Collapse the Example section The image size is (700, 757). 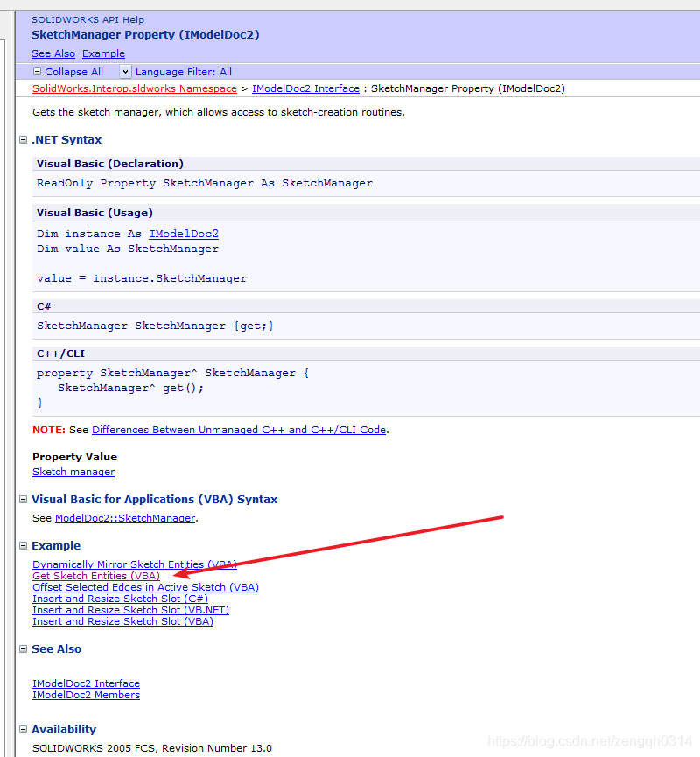[23, 545]
